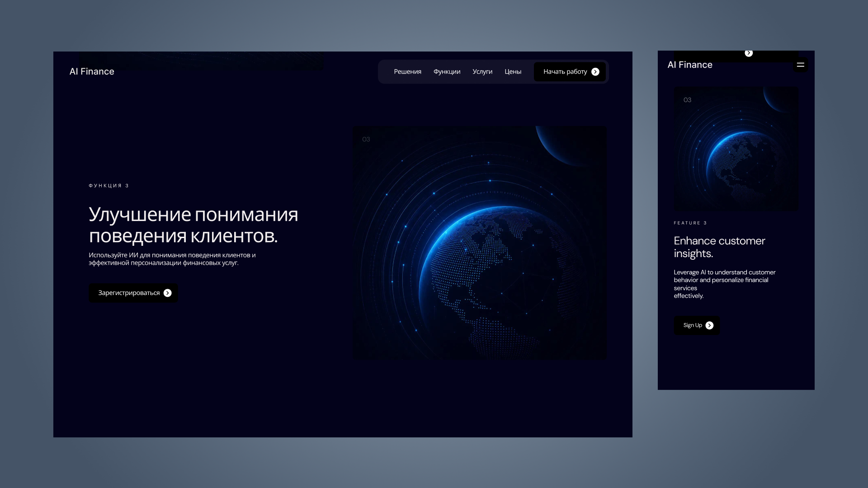Viewport: 868px width, 488px height.
Task: Click the AI Finance logo in mobile view
Action: [690, 65]
